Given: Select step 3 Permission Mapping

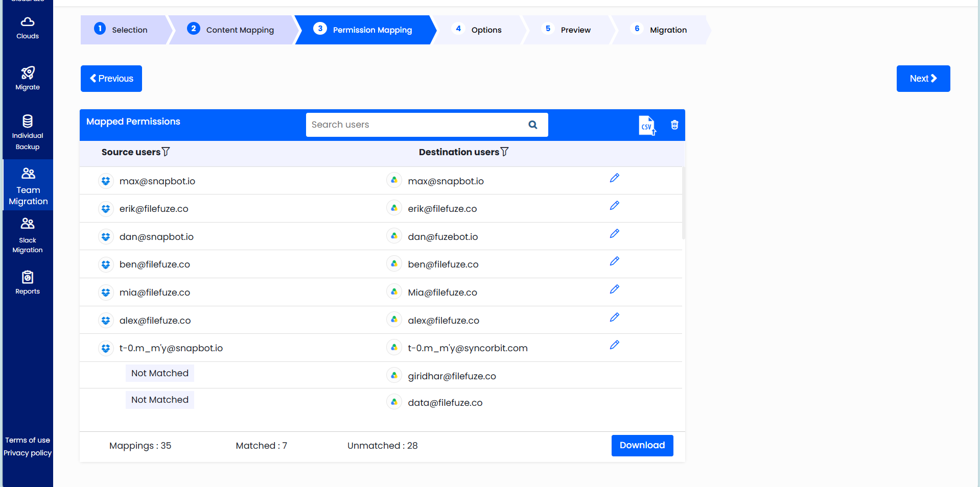Looking at the screenshot, I should point(365,30).
